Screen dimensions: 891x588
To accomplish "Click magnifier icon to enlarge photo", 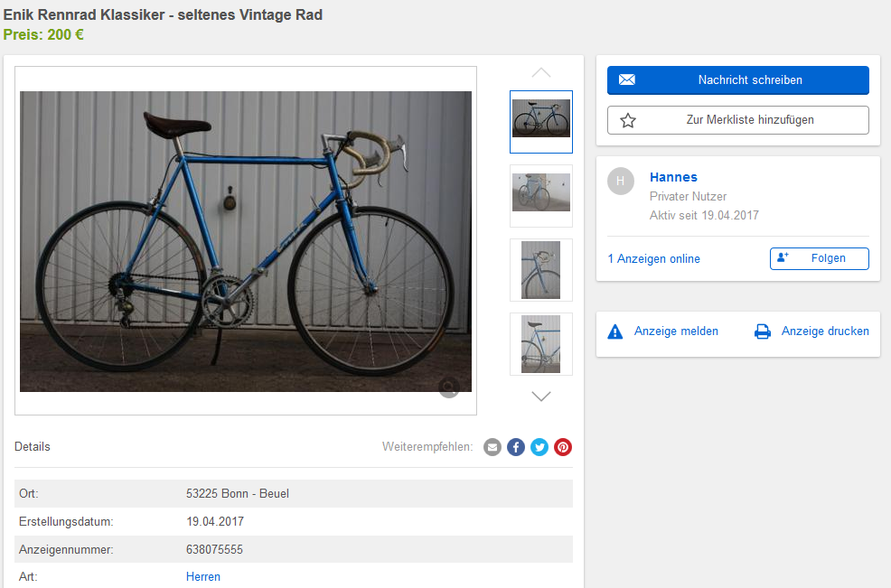I will 449,387.
